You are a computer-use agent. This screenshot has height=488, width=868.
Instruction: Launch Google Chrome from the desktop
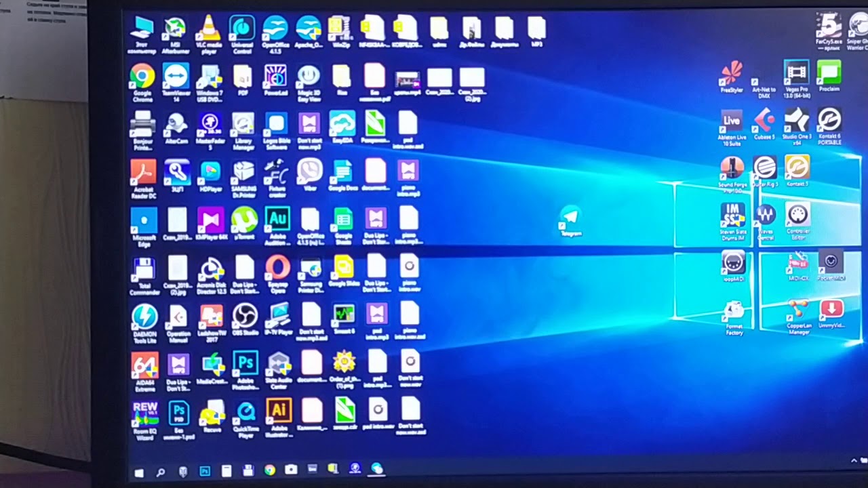pos(142,82)
